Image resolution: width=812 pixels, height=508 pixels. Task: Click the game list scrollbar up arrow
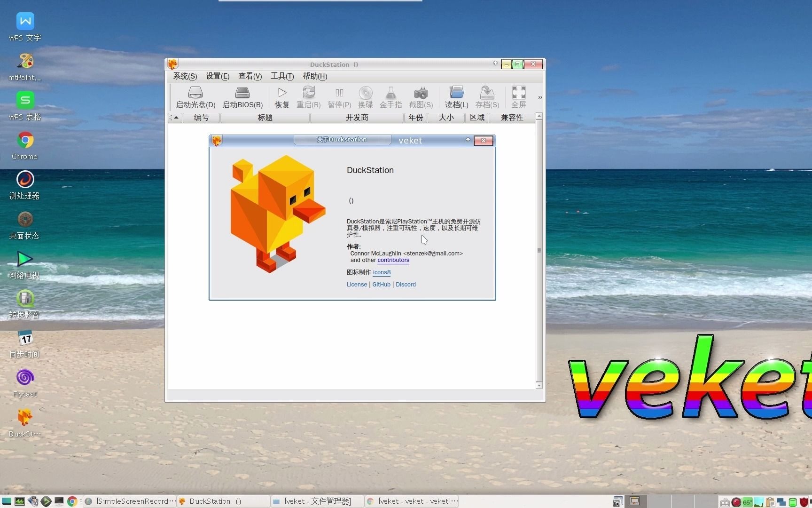(x=539, y=116)
